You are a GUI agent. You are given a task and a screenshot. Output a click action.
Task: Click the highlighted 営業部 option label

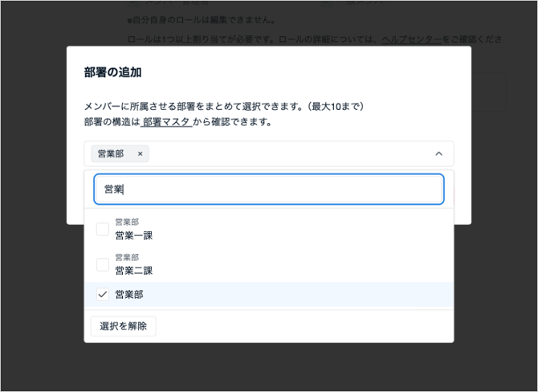[x=129, y=295]
